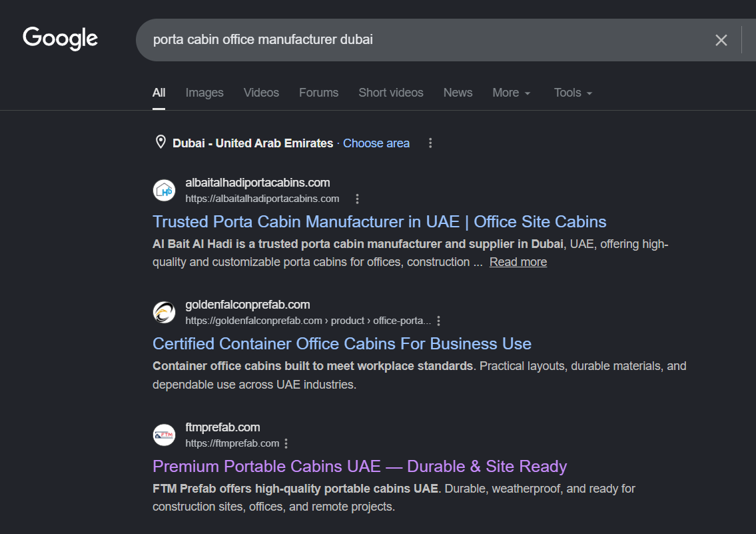Image resolution: width=756 pixels, height=534 pixels.
Task: Click the https://albaitalhadiportacabins.com URL
Action: point(262,199)
